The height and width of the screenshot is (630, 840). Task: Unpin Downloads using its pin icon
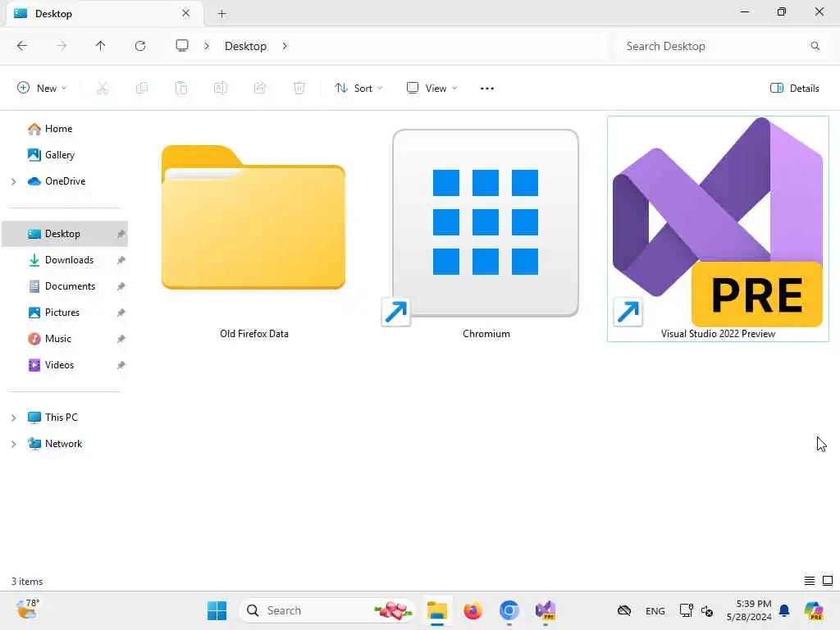(121, 260)
